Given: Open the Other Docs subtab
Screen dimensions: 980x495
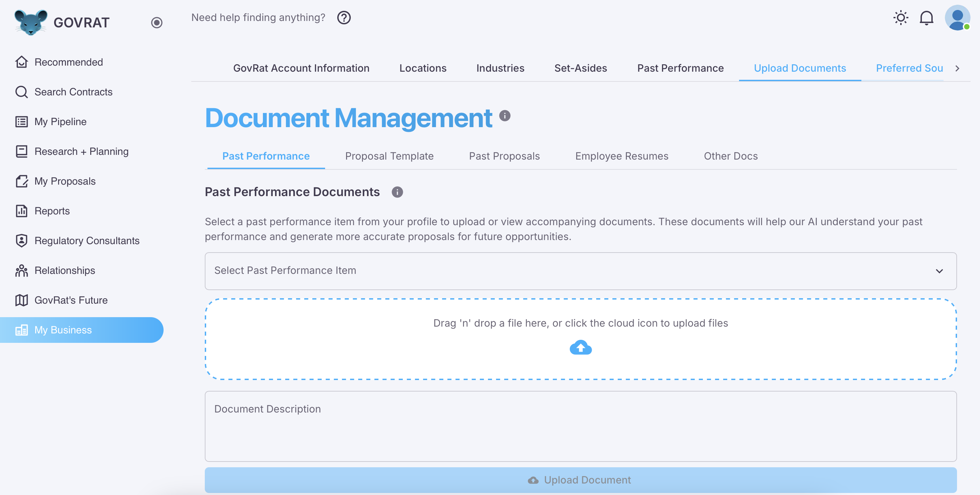Looking at the screenshot, I should [731, 156].
